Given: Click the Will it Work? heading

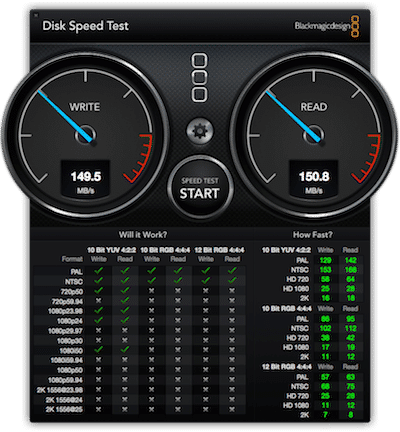Looking at the screenshot, I should coord(143,235).
